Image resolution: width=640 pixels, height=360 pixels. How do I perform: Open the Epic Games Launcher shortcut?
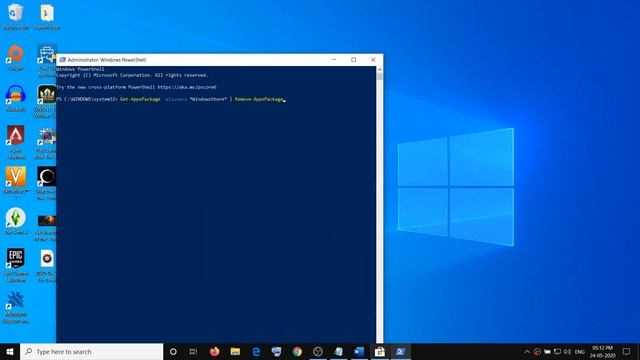coord(16,265)
